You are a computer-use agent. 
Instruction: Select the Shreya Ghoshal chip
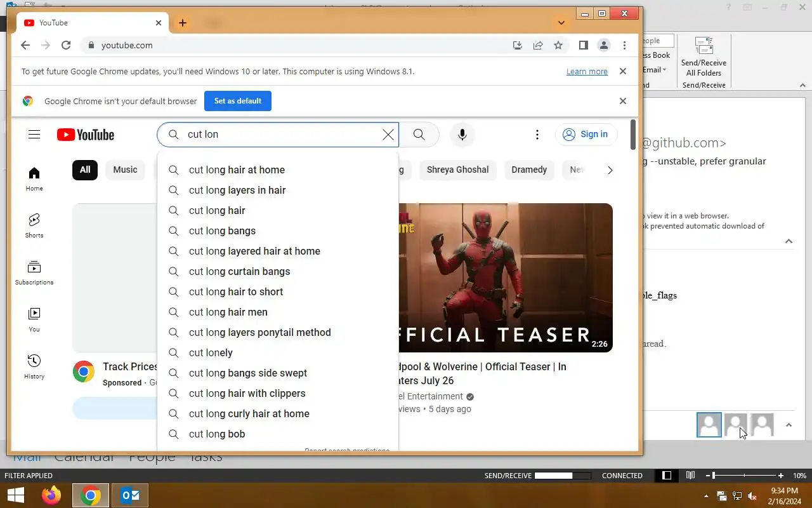tap(457, 170)
